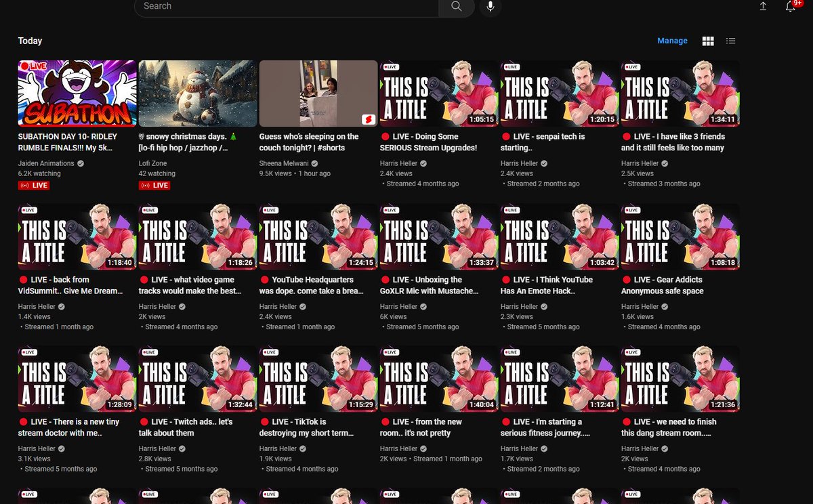Open 'Doing Some SERIOUS Stream Upgrades' title
Image resolution: width=813 pixels, height=504 pixels.
pyautogui.click(x=429, y=142)
